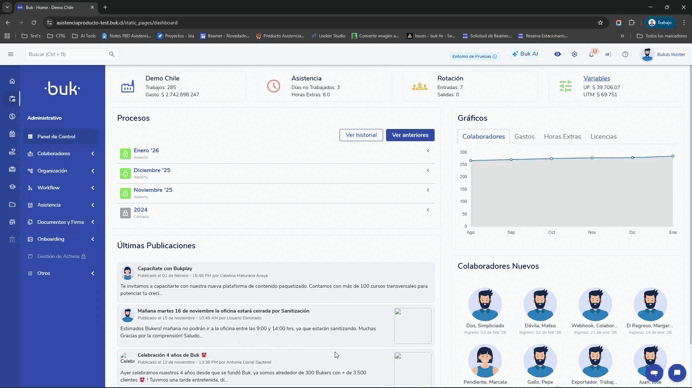Click the Ver historial button
Image resolution: width=692 pixels, height=388 pixels.
tap(361, 135)
